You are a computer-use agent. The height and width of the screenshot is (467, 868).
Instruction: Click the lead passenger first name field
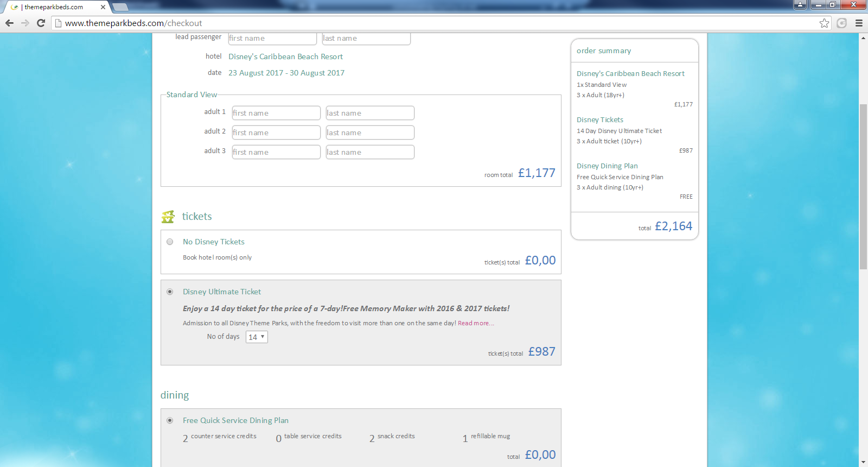(272, 38)
